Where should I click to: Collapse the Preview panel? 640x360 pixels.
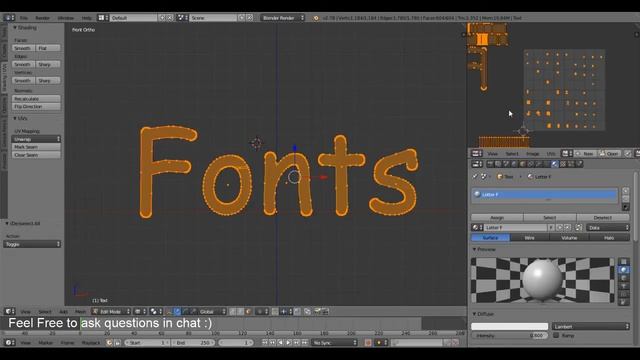pyautogui.click(x=484, y=249)
